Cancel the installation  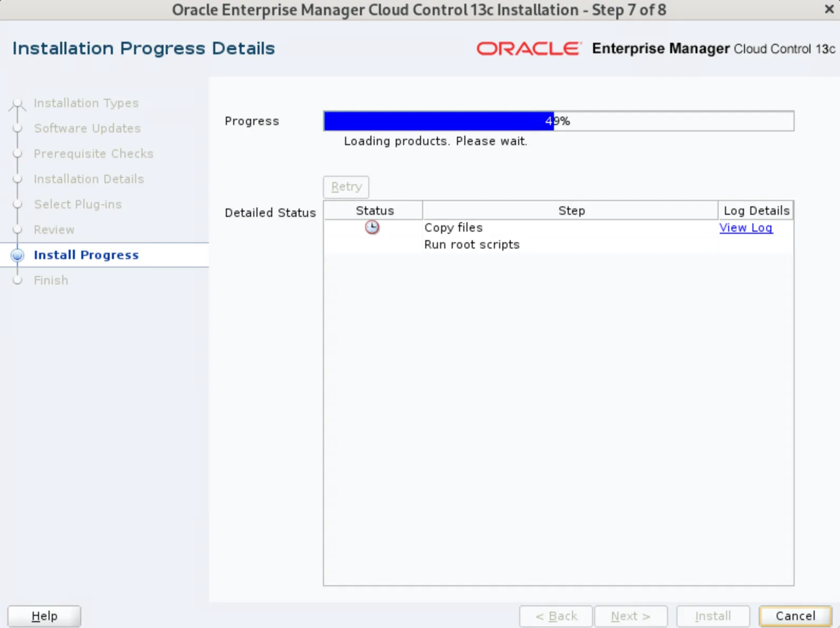pos(795,616)
